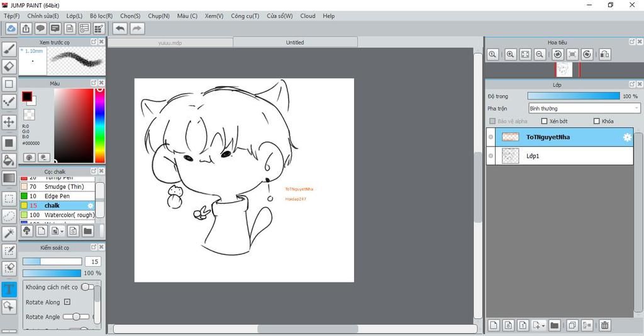Select the Edge Pen brush
The width and height of the screenshot is (644, 336).
57,196
